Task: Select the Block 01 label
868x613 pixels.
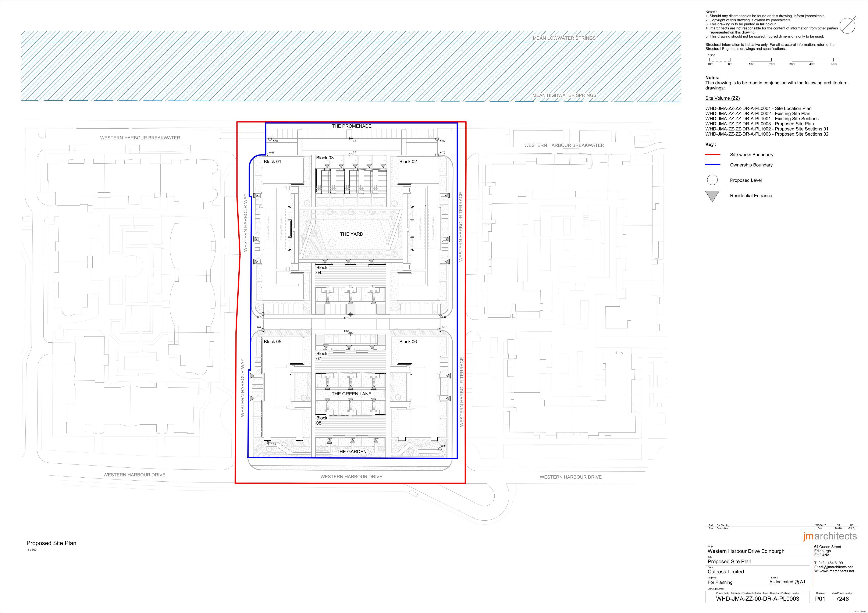Action: pos(273,162)
